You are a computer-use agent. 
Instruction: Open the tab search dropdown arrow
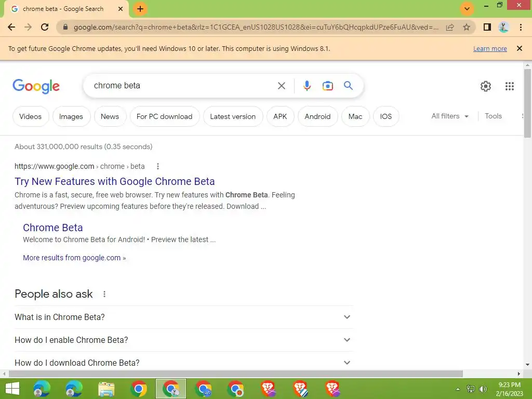coord(467,9)
